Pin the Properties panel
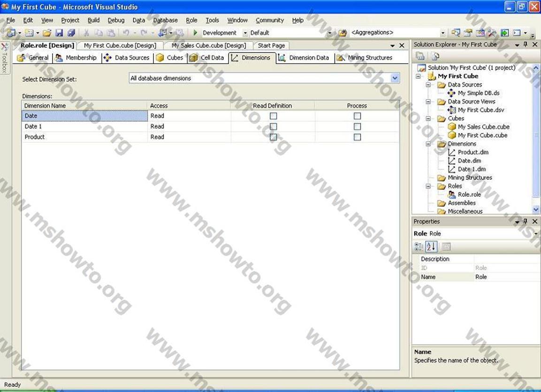The height and width of the screenshot is (392, 541). (x=526, y=221)
